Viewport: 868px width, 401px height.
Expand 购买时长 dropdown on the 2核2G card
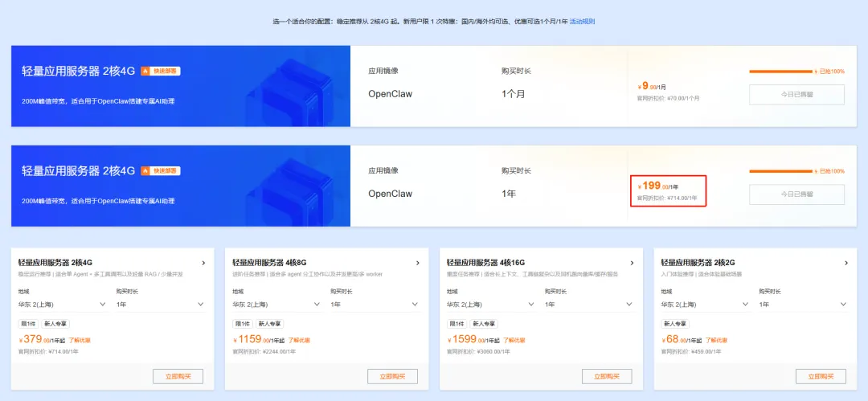(x=803, y=304)
